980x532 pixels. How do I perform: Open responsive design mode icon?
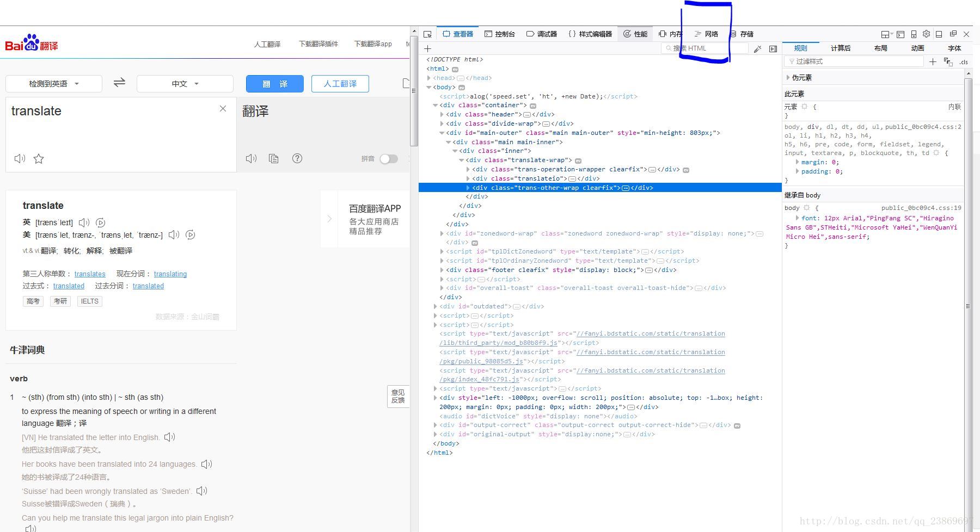pyautogui.click(x=914, y=34)
